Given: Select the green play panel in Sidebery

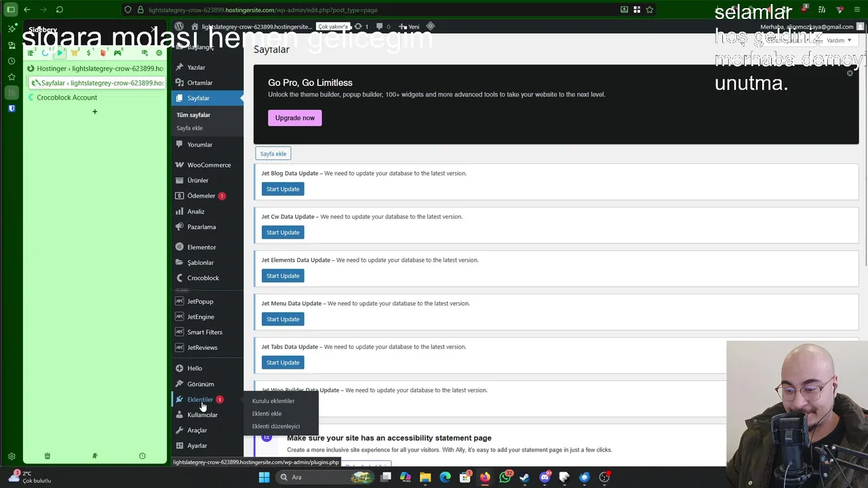Looking at the screenshot, I should click(x=60, y=53).
